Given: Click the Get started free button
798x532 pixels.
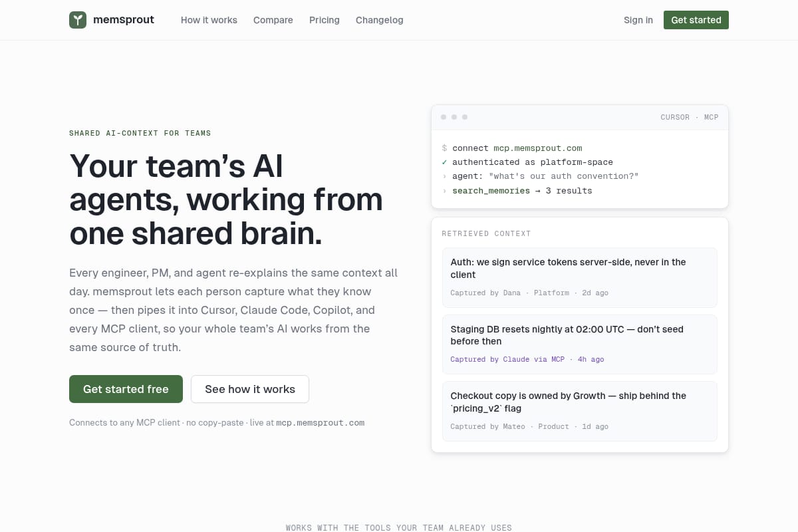Looking at the screenshot, I should [x=126, y=389].
